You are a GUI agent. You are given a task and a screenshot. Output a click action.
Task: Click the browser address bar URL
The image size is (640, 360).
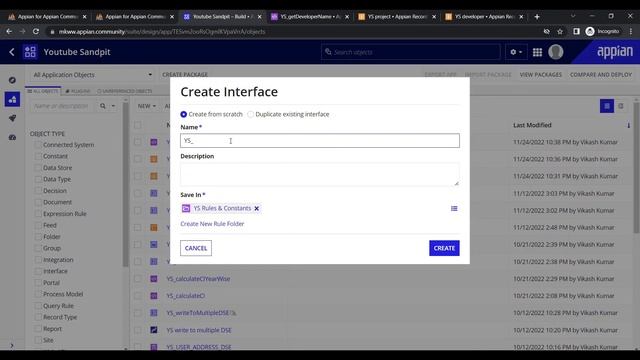[162, 31]
